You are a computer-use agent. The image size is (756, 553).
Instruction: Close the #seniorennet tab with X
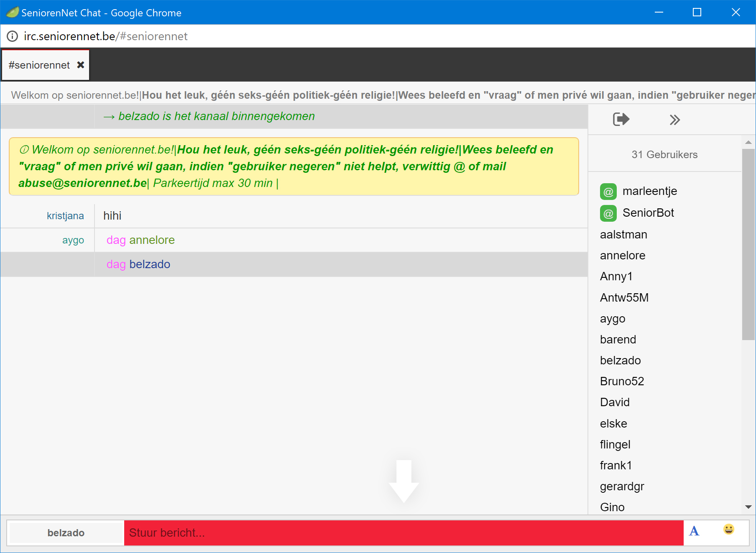coord(81,65)
